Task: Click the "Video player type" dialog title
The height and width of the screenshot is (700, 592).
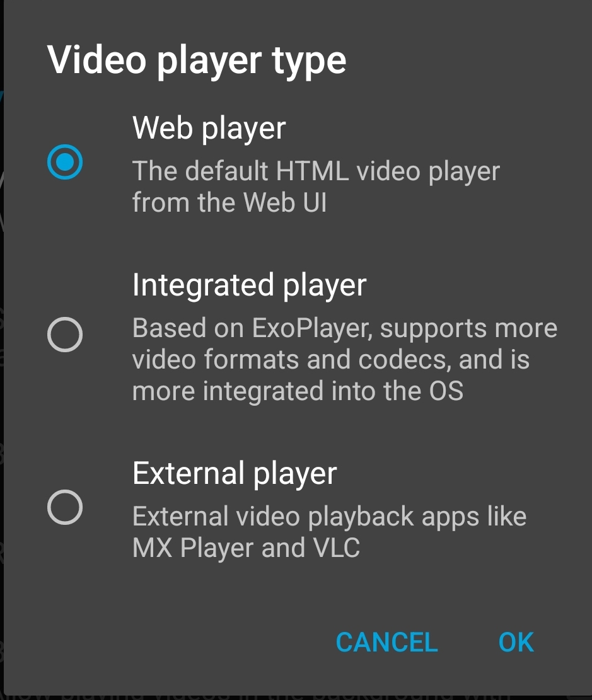Action: [197, 60]
